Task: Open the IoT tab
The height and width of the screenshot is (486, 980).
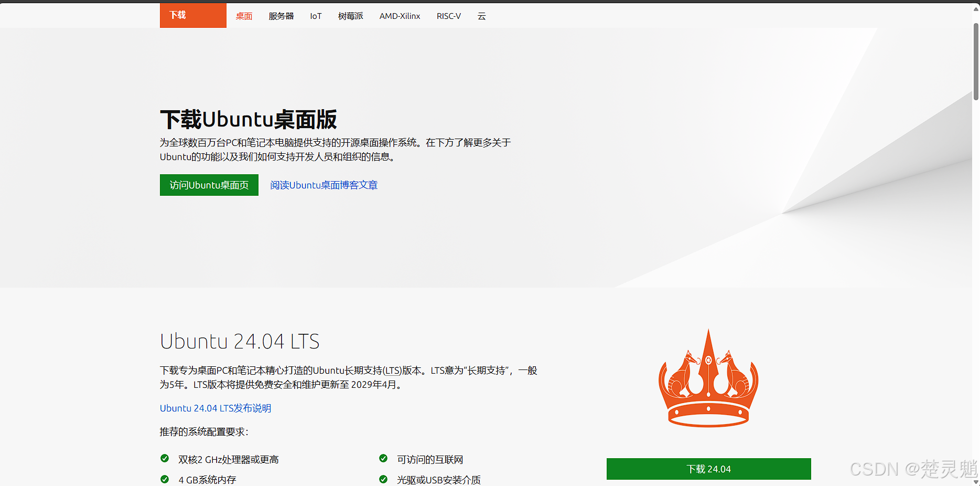Action: pos(316,16)
